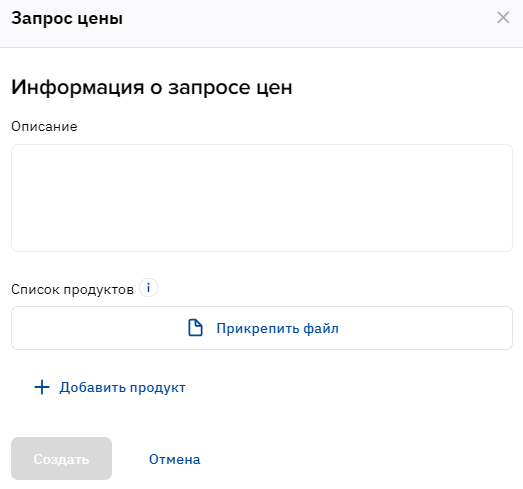This screenshot has height=489, width=523.
Task: Cancel via the Отмена link
Action: (x=174, y=459)
